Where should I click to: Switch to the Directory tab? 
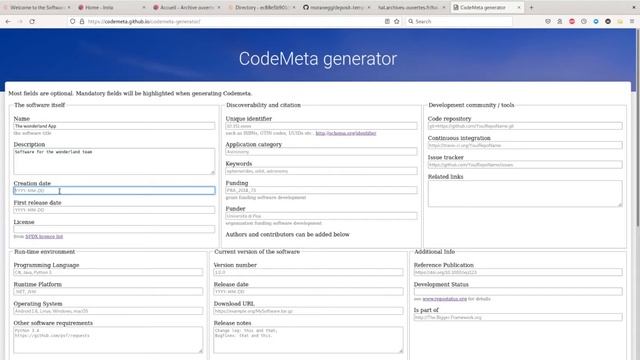(261, 7)
